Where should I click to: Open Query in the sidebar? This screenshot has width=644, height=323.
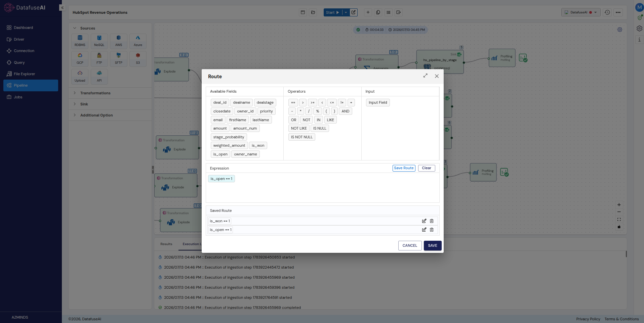pos(31,62)
